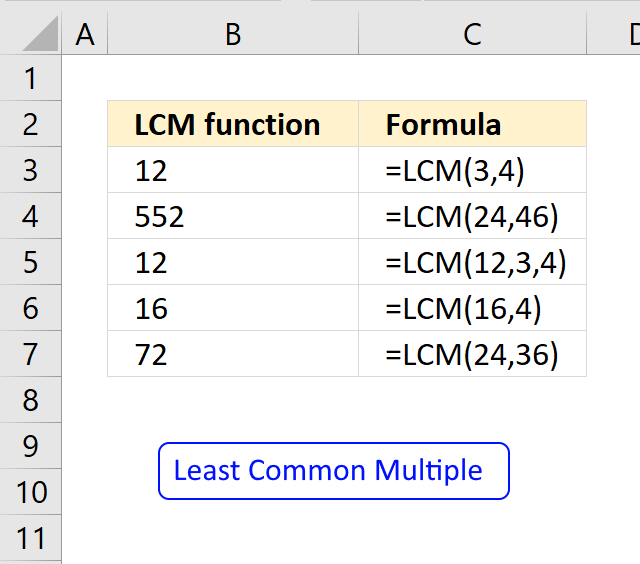Click cell containing 16
Viewport: 640px width, 564px height.
[x=233, y=308]
